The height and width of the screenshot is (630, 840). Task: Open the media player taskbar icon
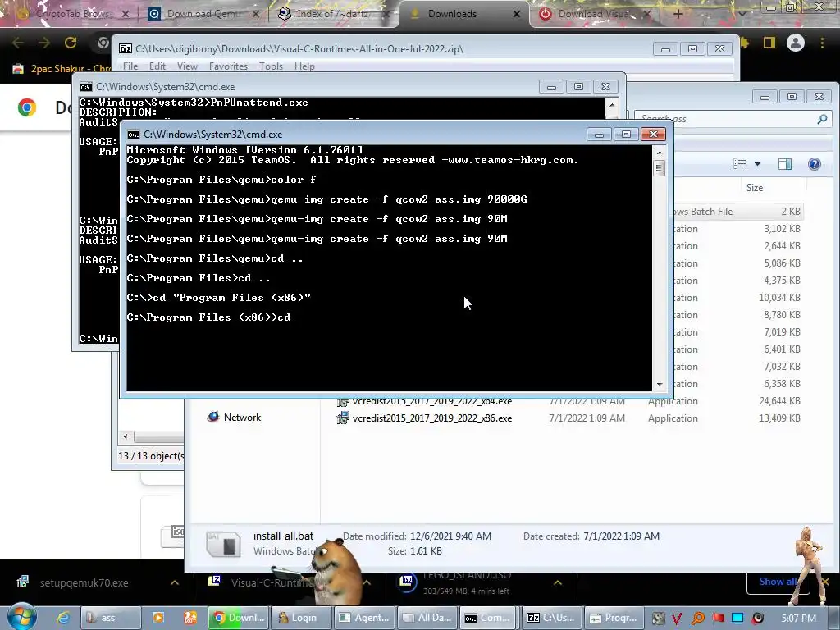pyautogui.click(x=158, y=618)
